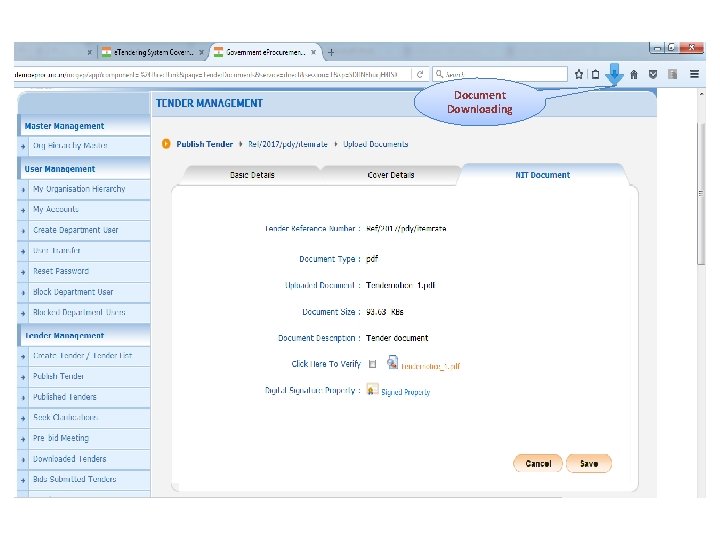Click Ref/2017/pdy/itemrate breadcrumb text
Viewport: 720px width, 540px height.
[x=288, y=144]
